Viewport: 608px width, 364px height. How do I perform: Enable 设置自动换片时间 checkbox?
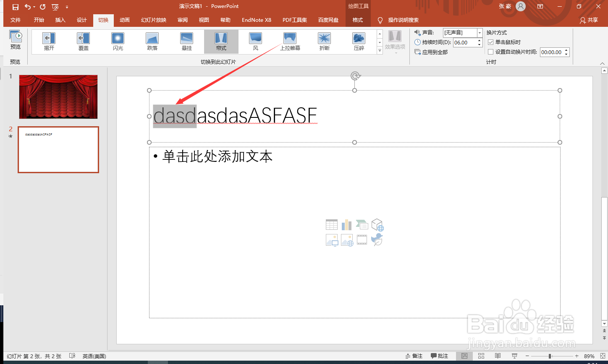pos(491,52)
